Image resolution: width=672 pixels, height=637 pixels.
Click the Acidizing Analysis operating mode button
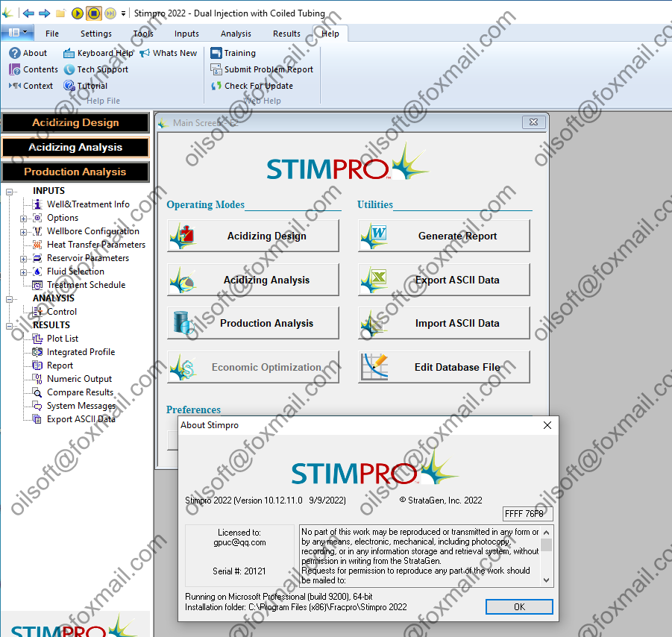(x=253, y=280)
